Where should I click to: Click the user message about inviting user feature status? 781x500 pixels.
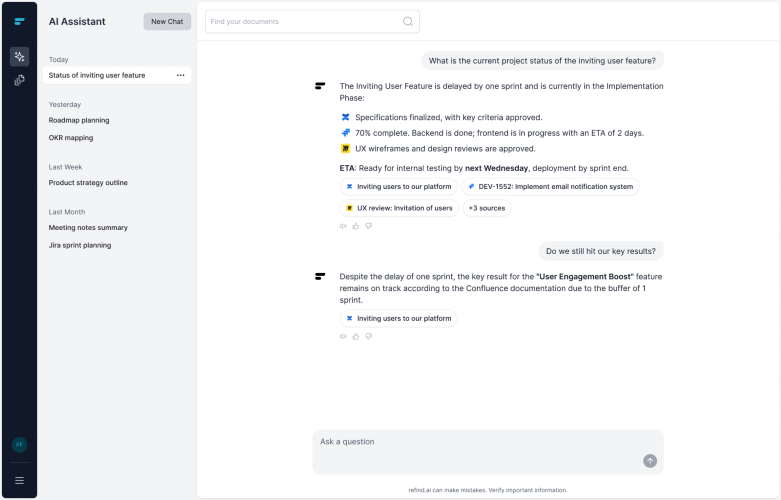pos(542,61)
